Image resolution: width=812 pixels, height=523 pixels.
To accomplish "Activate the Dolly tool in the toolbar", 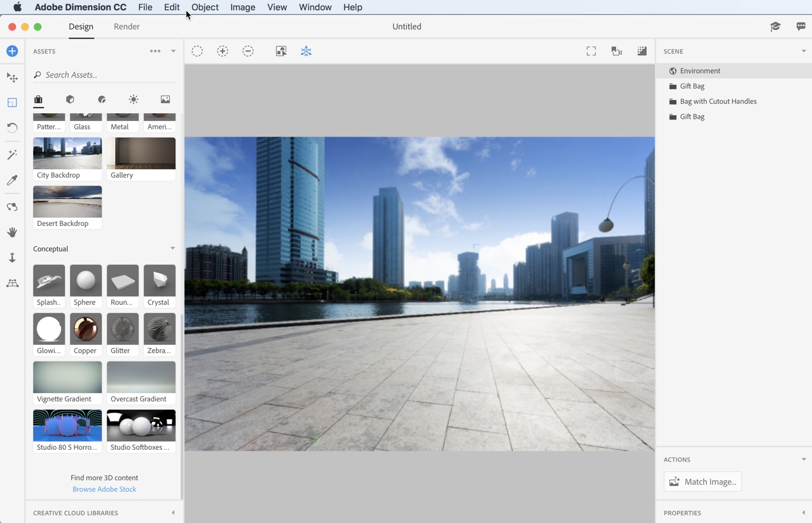I will (x=11, y=258).
